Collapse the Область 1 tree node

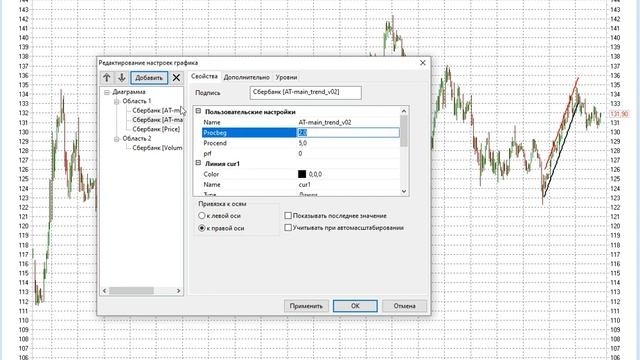117,101
